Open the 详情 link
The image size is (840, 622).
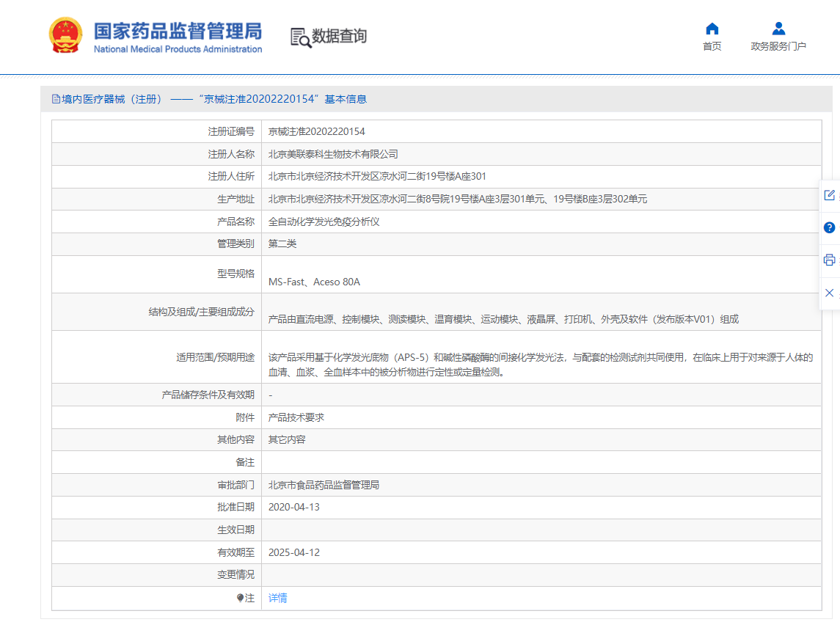(x=277, y=598)
